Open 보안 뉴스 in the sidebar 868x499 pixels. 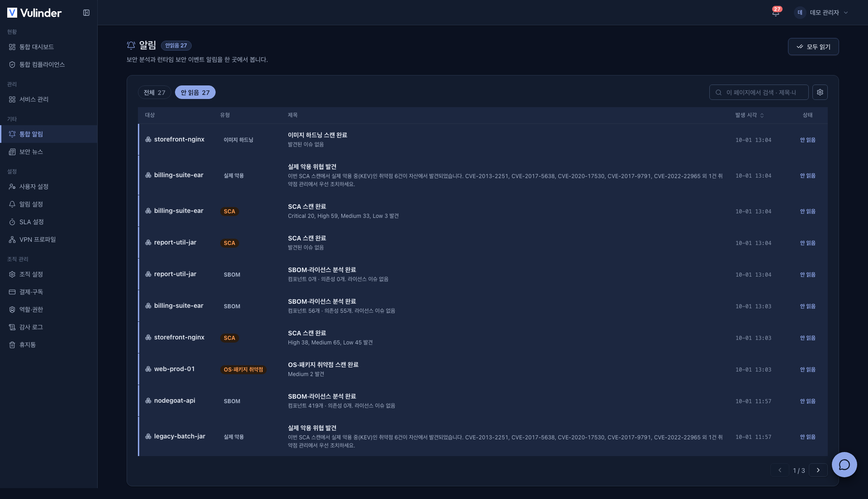48,152
